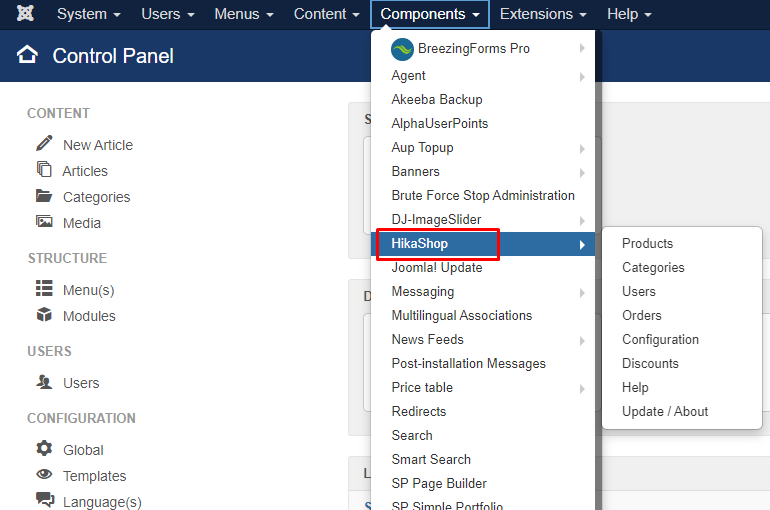Screen dimensions: 770x510
Task: Click the Modules cube icon
Action: [44, 314]
